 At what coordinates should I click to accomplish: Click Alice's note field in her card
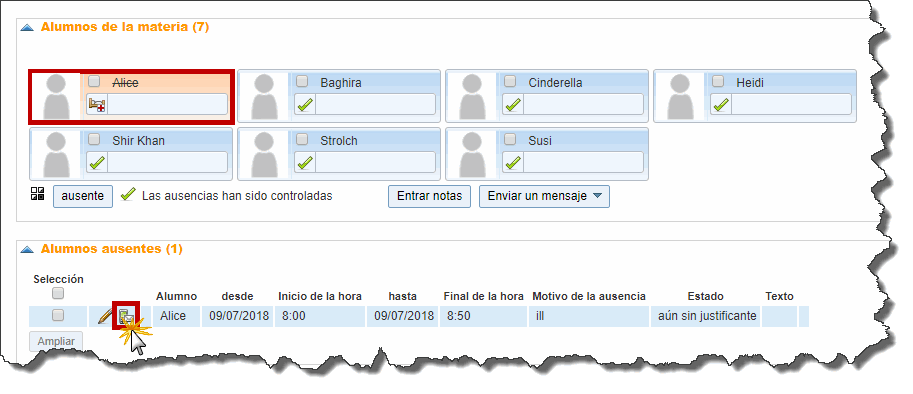click(x=167, y=105)
